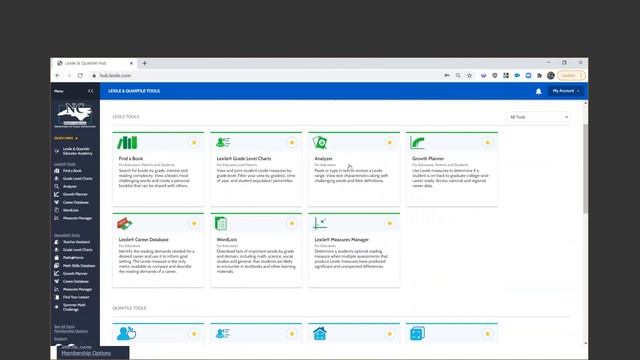This screenshot has width=640, height=360.
Task: Click the WordLists card title
Action: coord(227,240)
